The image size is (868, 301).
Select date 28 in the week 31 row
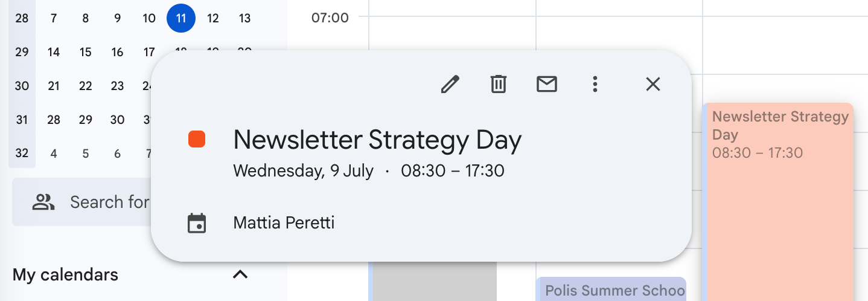click(x=54, y=120)
